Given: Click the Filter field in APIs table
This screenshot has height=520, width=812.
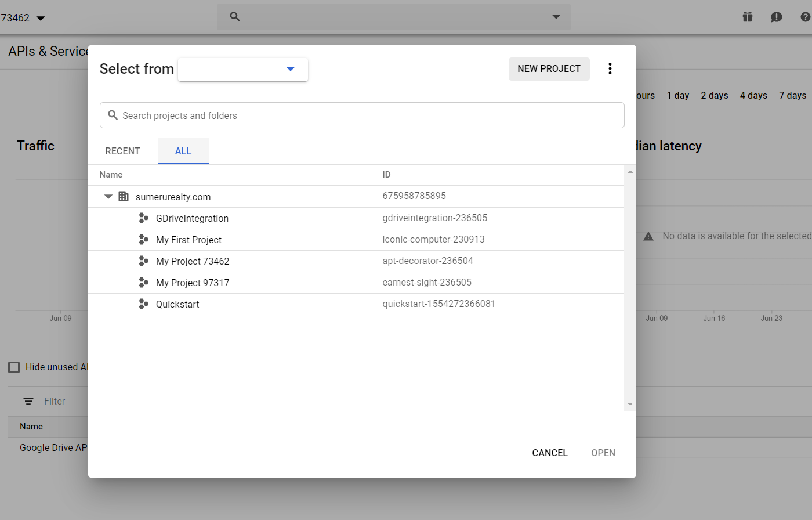Looking at the screenshot, I should (55, 401).
